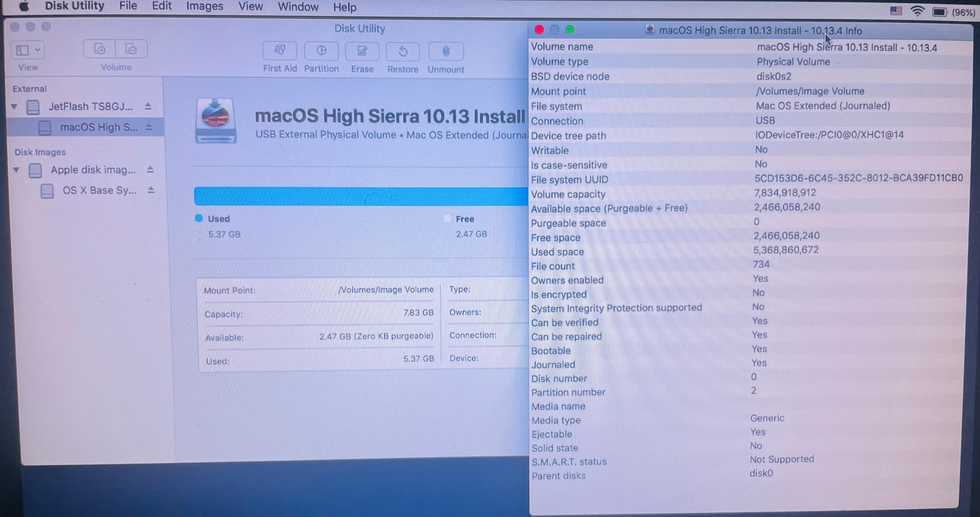This screenshot has height=517, width=980.
Task: Click the blue Used legend dot
Action: point(199,219)
